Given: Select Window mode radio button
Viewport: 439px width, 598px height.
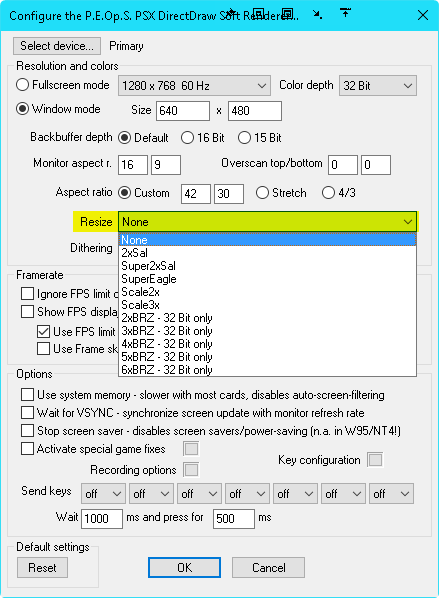Looking at the screenshot, I should [23, 109].
